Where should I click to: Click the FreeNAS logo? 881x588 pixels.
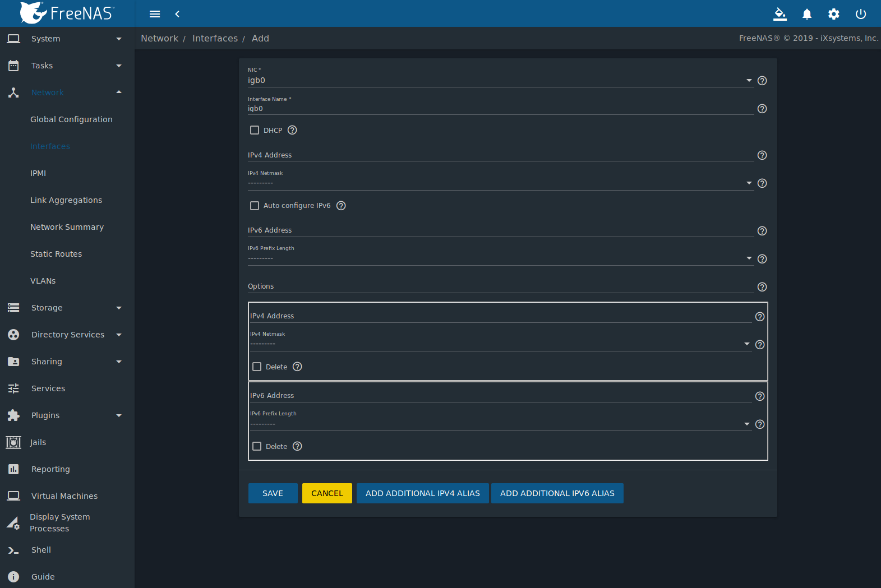point(67,13)
